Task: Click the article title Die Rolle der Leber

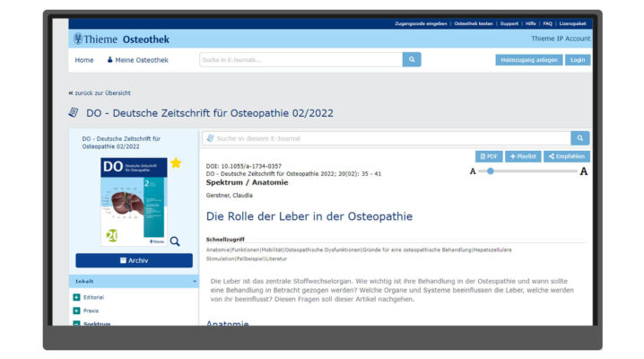Action: click(309, 216)
